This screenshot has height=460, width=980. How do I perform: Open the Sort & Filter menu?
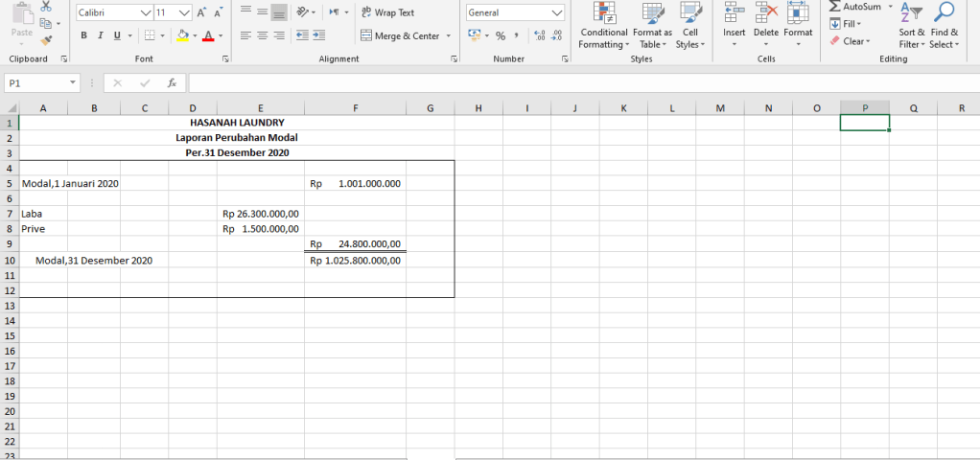pyautogui.click(x=912, y=26)
